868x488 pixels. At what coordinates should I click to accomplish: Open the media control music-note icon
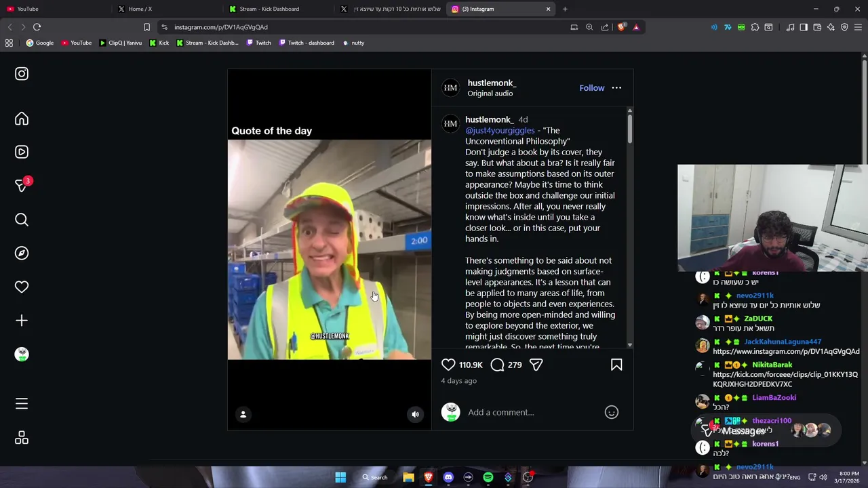(790, 27)
